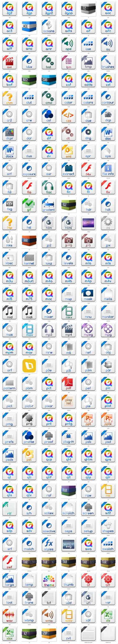Click the plug-in file icon

tap(69, 437)
